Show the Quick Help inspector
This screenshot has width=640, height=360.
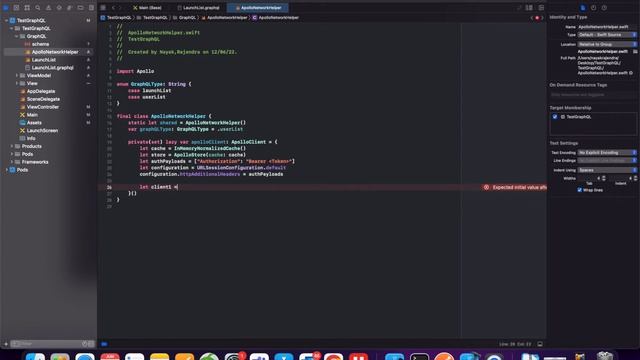(x=604, y=8)
